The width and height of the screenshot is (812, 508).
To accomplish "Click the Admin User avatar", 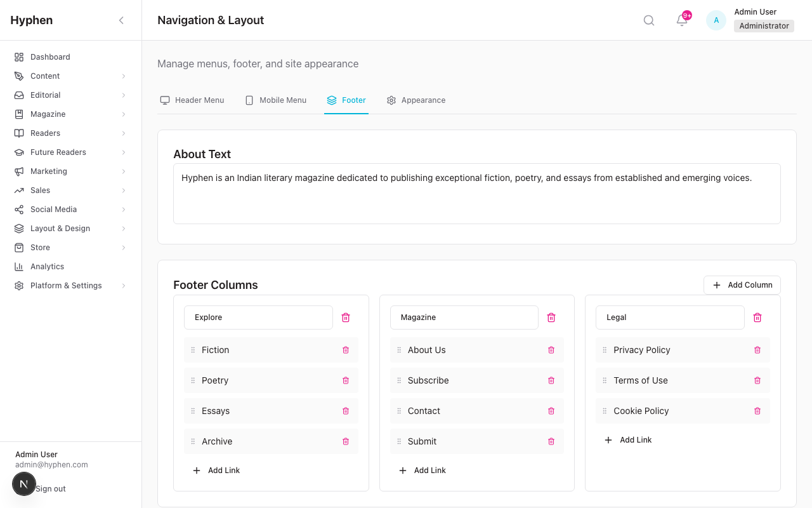I will [x=716, y=20].
